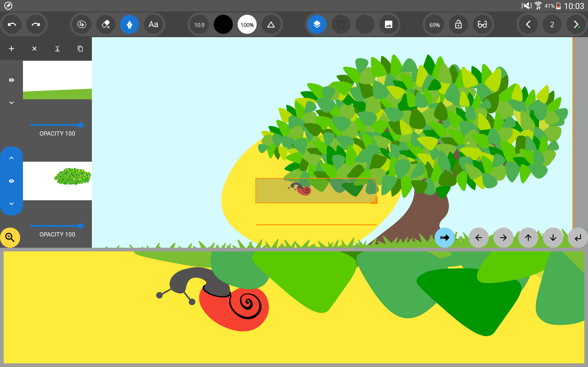Toggle visibility of the tree leaves layer

click(11, 181)
